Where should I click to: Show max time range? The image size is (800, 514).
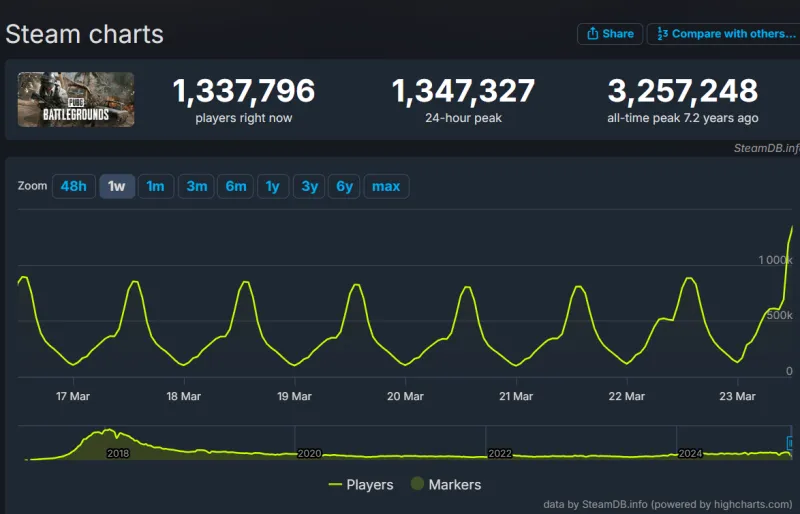coord(386,186)
